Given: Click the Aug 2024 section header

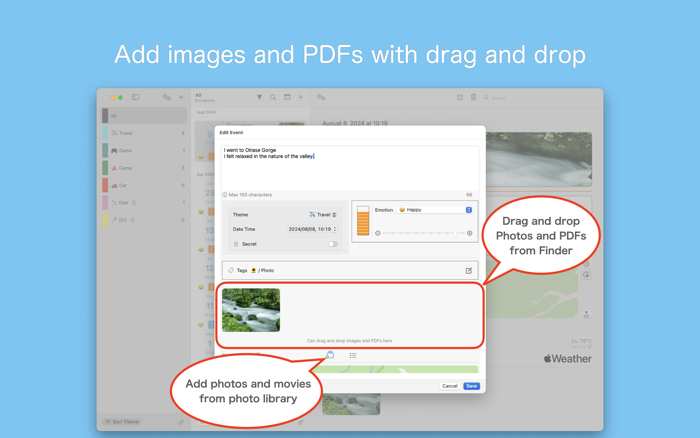Looking at the screenshot, I should (x=206, y=112).
